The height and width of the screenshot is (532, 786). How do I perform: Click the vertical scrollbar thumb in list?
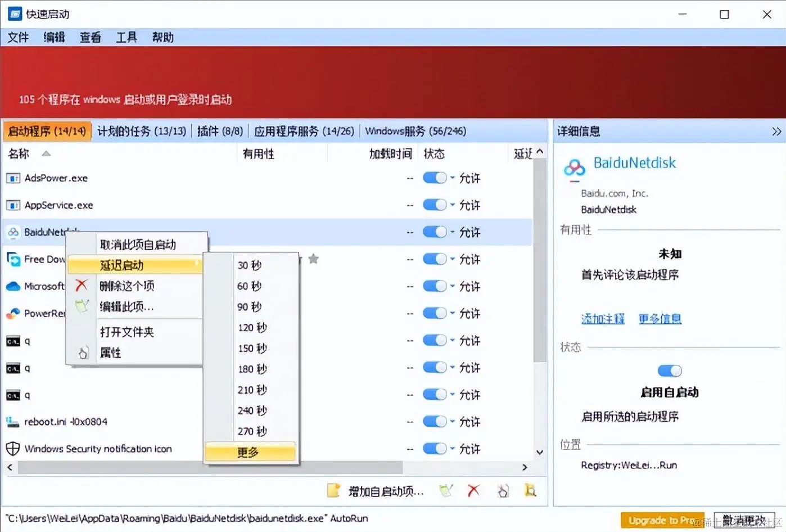[x=539, y=259]
